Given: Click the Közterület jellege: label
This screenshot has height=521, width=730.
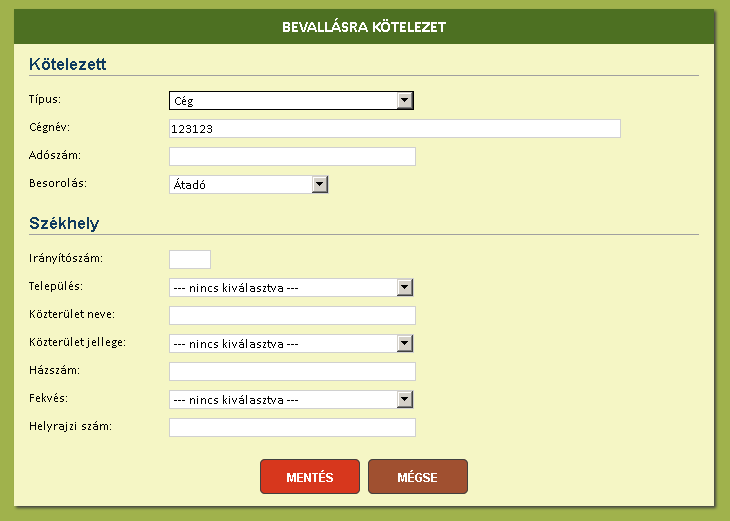Looking at the screenshot, I should point(77,342).
